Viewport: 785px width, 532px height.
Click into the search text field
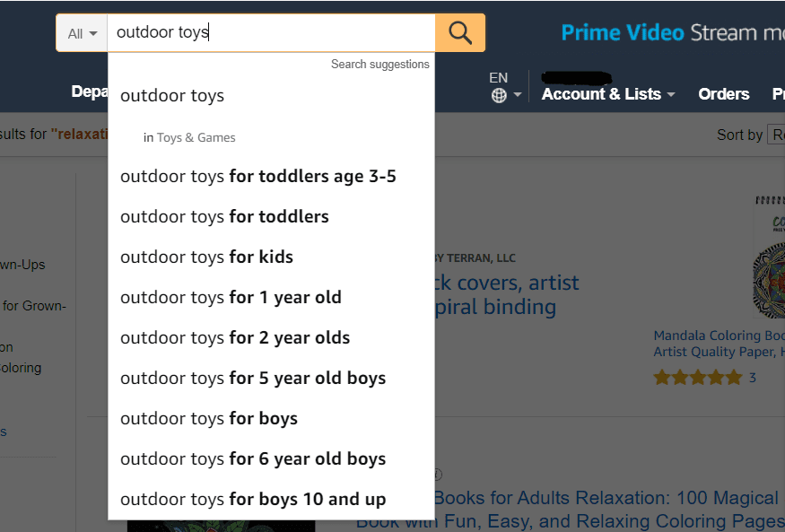[271, 33]
